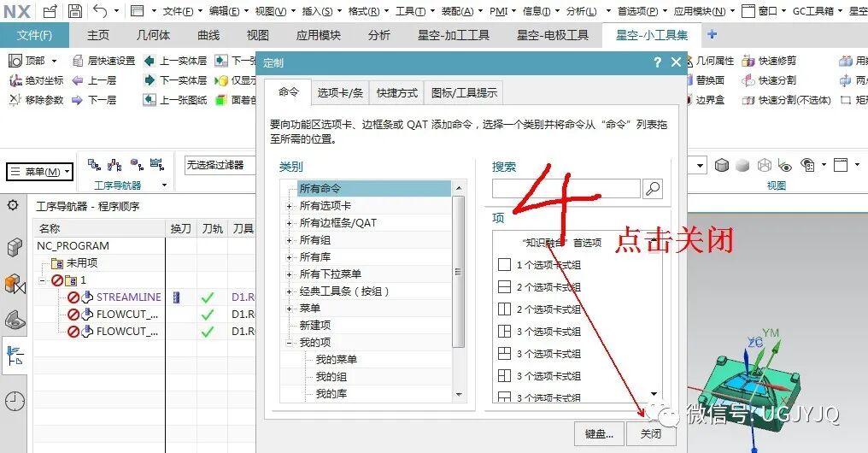Open the 无选择过滤器 selection filter combo box
868x453 pixels.
click(x=220, y=165)
